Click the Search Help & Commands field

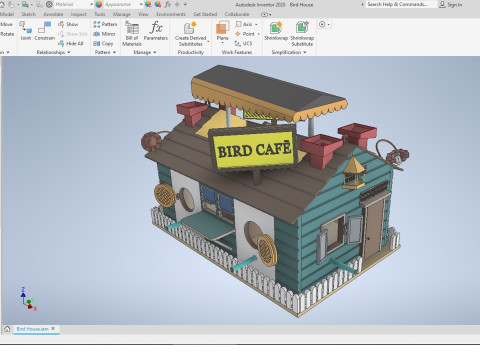point(401,4)
